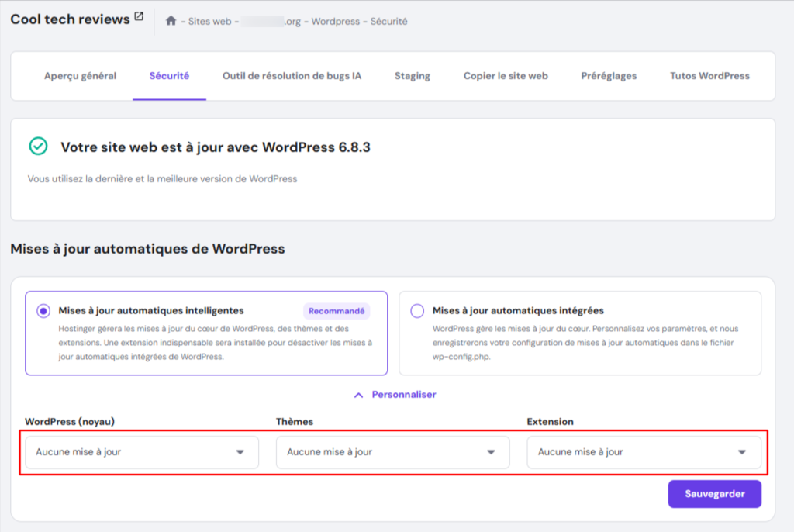Select the Sécurité tab
794x532 pixels.
click(x=169, y=77)
